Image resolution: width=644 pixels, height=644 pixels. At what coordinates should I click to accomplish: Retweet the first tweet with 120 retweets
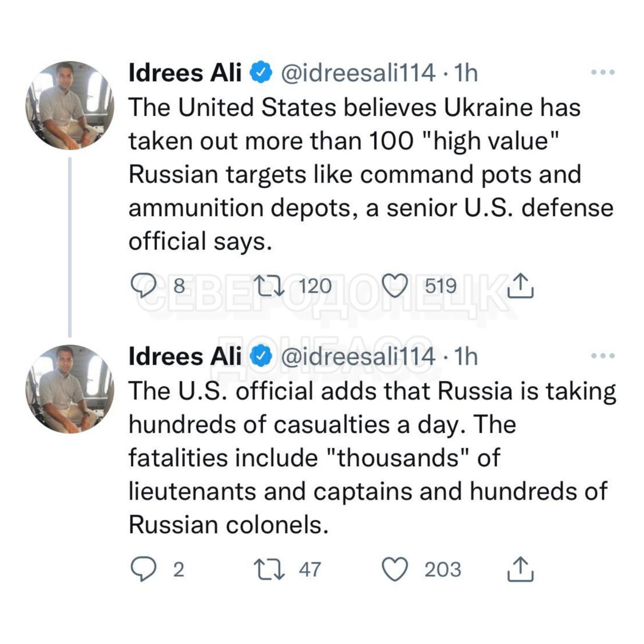tap(270, 286)
